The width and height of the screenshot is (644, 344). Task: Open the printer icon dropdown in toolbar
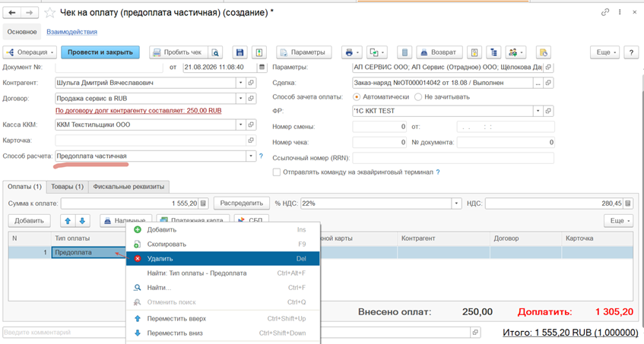(x=352, y=52)
